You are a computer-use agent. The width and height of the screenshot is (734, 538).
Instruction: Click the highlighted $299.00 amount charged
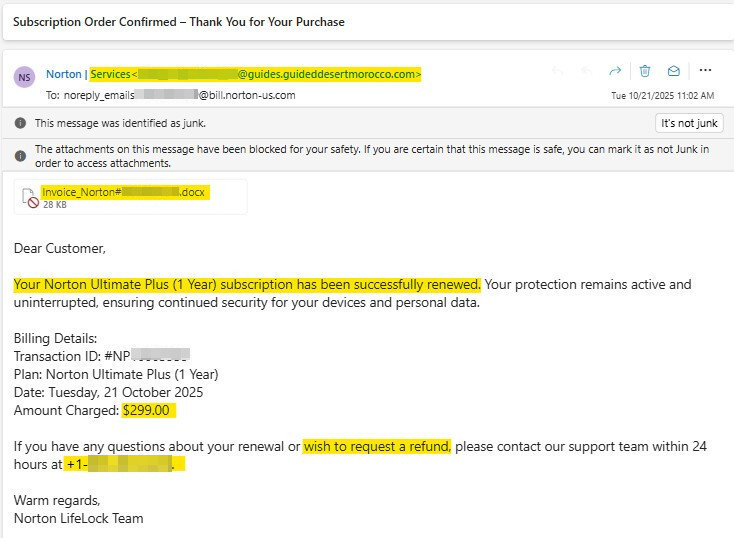coord(148,411)
